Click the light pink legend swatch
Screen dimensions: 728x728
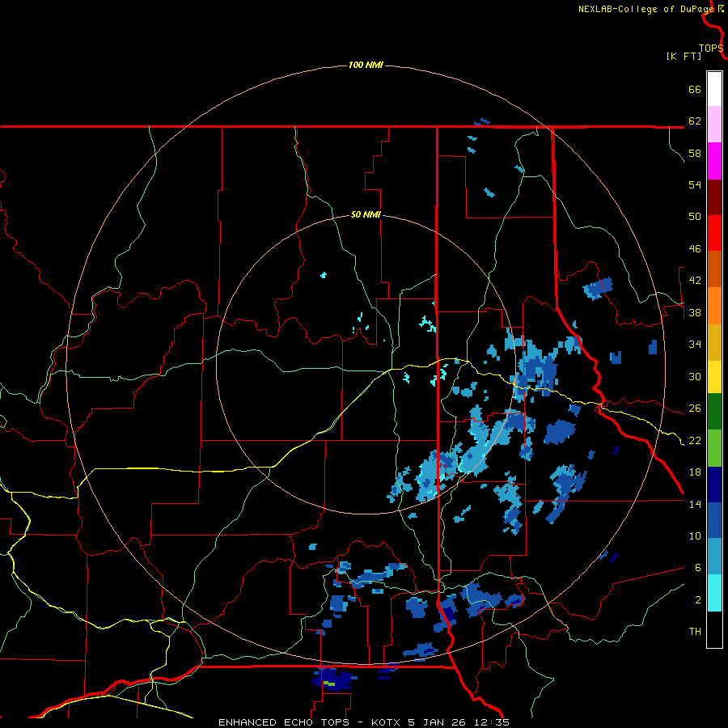point(714,124)
